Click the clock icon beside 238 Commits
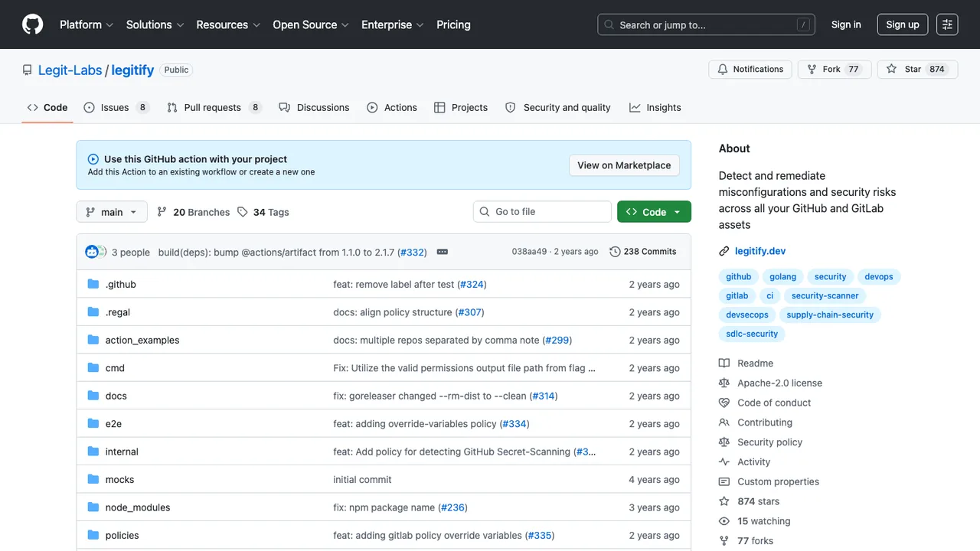 (615, 252)
